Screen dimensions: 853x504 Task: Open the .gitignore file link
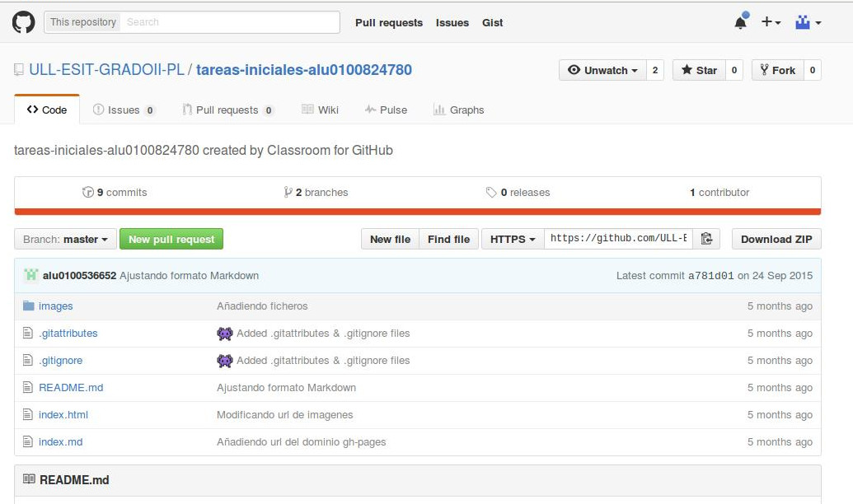(x=60, y=361)
